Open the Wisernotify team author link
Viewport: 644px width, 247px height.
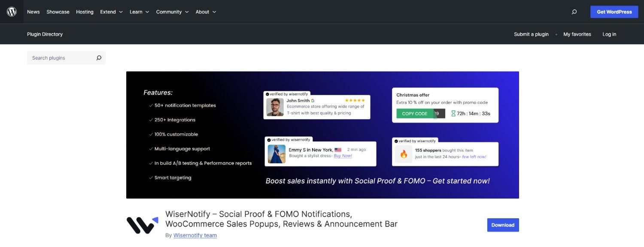[x=195, y=235]
